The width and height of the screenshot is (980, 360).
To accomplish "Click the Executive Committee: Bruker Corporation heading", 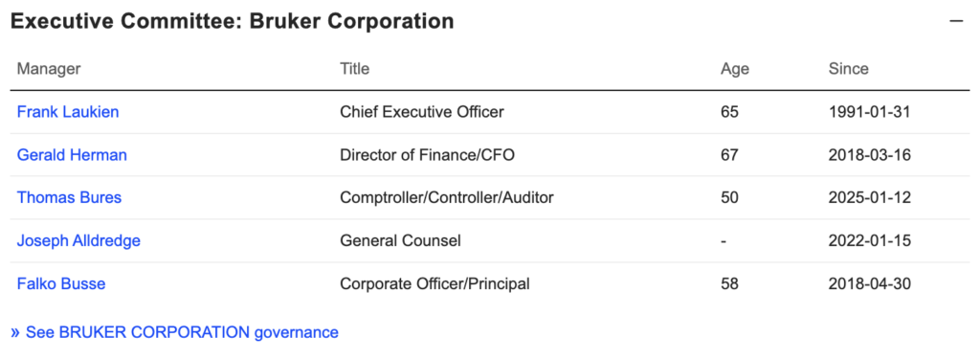I will point(232,21).
